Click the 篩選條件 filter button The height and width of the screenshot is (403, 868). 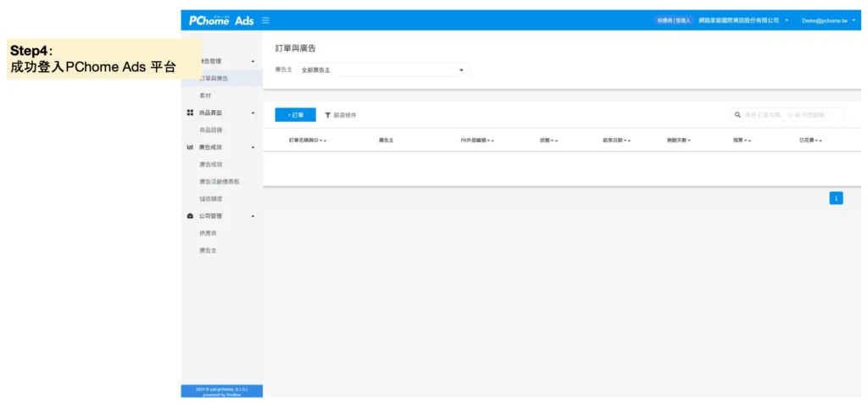pyautogui.click(x=341, y=115)
